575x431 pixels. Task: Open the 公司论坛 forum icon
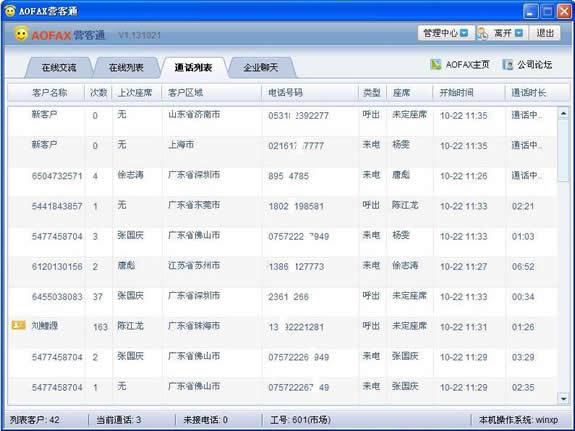click(x=508, y=65)
